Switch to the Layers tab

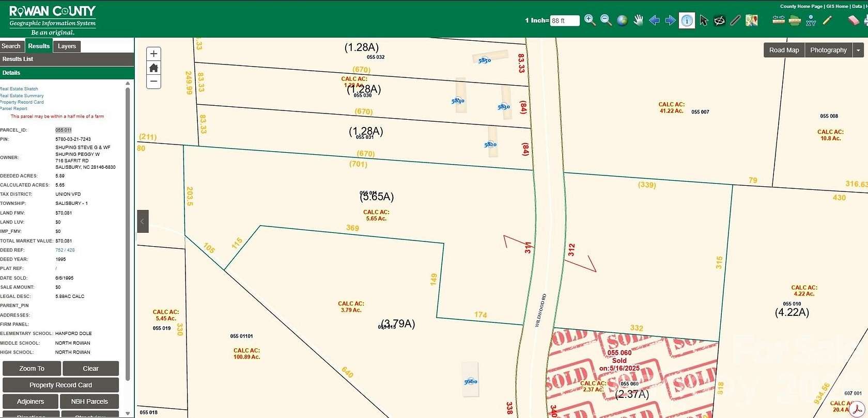[67, 46]
